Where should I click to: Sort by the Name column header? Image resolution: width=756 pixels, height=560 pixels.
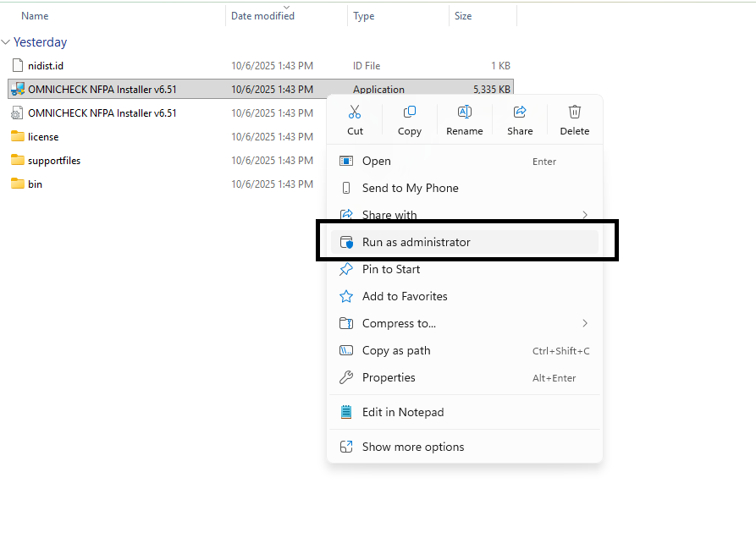[34, 15]
